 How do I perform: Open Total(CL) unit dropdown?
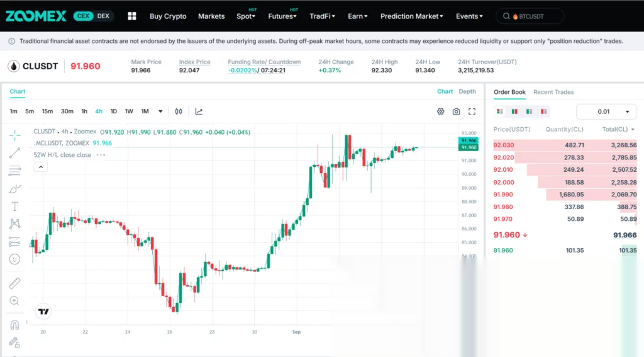pos(633,129)
